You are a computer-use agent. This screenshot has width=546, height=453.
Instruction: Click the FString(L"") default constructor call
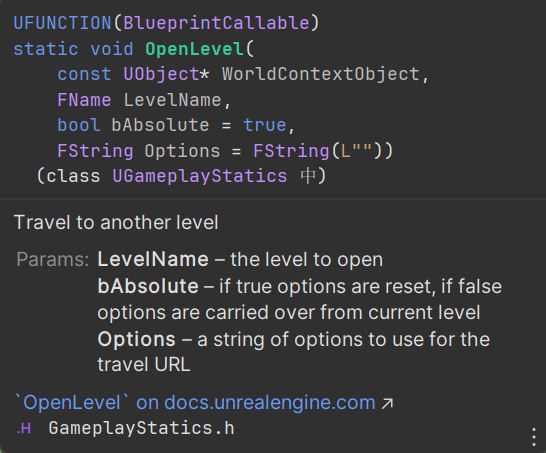(x=318, y=151)
